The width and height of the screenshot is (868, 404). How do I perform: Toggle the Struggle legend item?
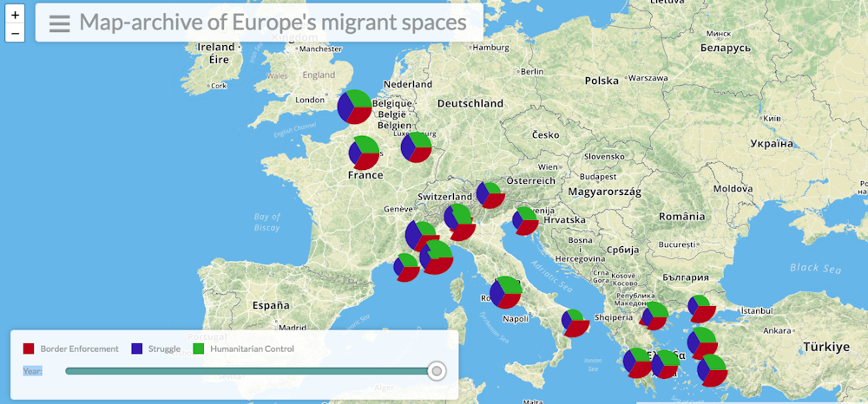pyautogui.click(x=164, y=349)
